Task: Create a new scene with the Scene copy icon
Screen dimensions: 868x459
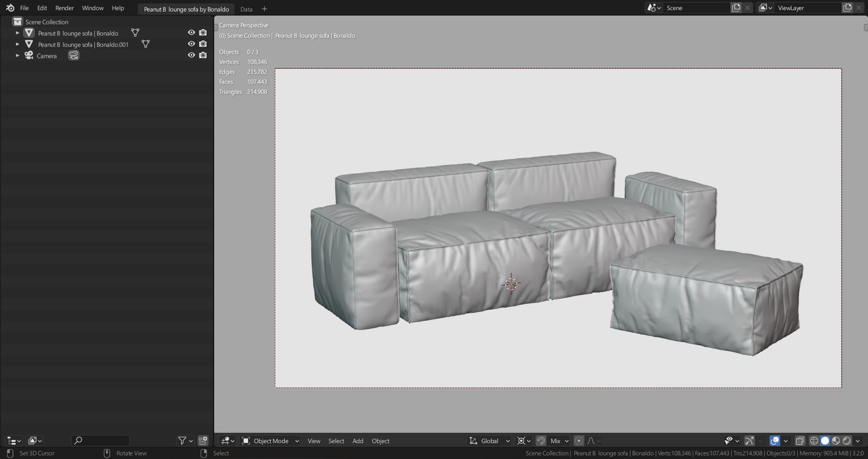Action: coord(736,8)
